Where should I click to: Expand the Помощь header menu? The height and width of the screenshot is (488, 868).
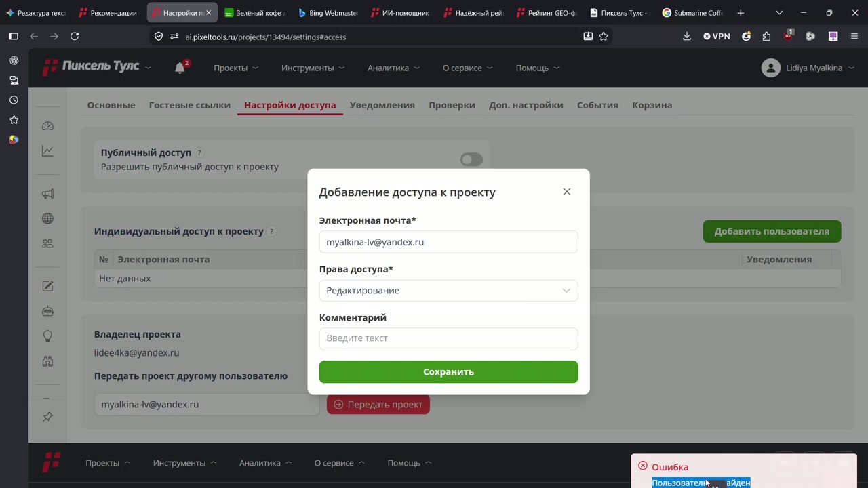(x=538, y=68)
